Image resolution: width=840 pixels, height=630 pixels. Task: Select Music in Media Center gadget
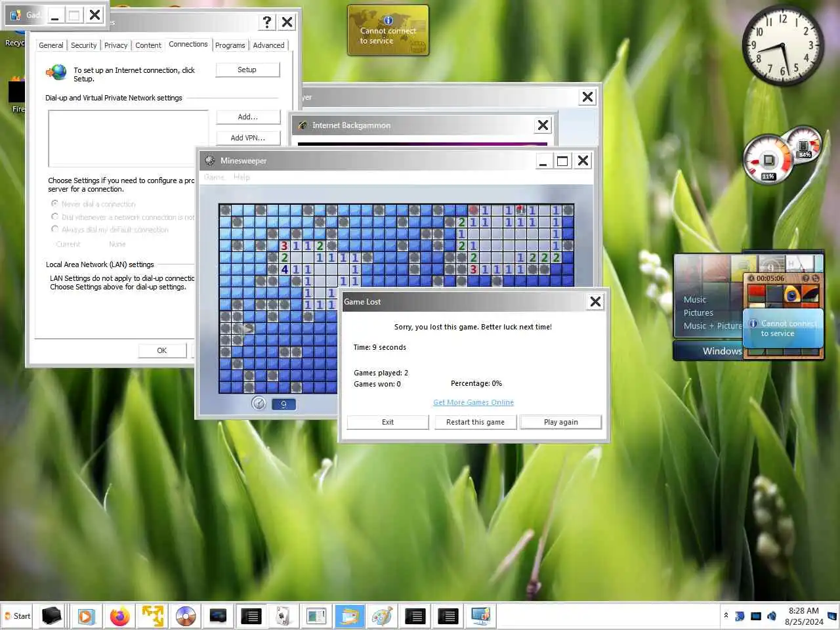click(695, 299)
